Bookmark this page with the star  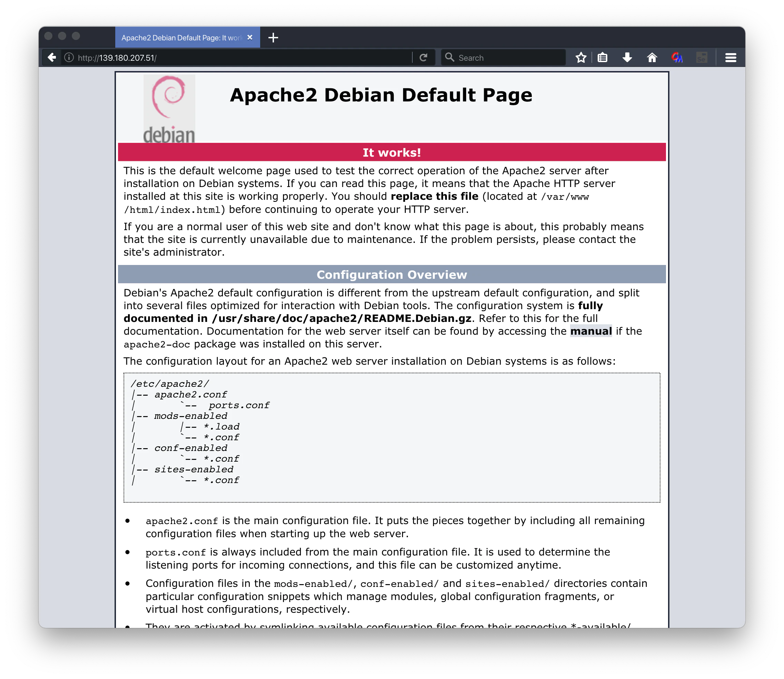581,58
